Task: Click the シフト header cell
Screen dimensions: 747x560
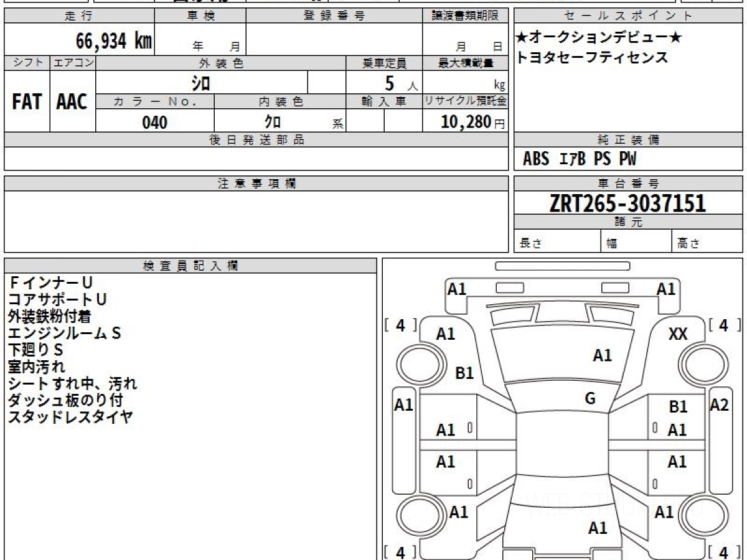Action: pyautogui.click(x=27, y=63)
